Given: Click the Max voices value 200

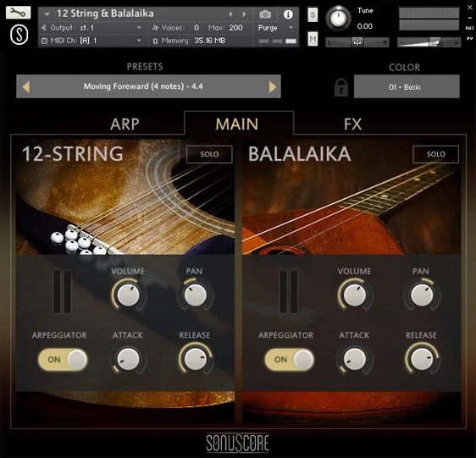Looking at the screenshot, I should pos(235,28).
